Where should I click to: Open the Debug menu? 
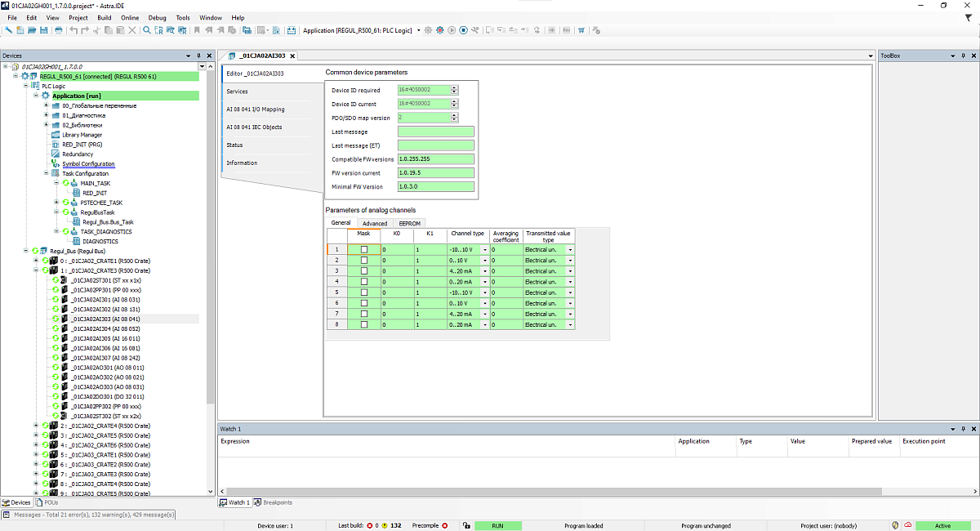[x=157, y=17]
